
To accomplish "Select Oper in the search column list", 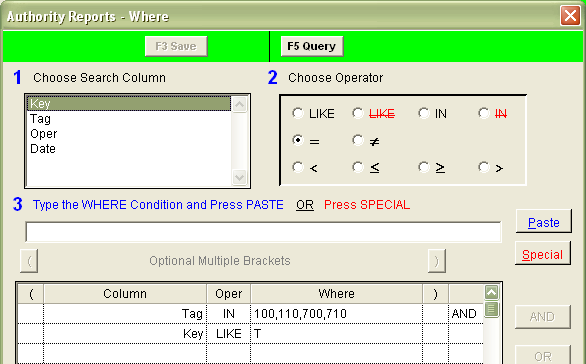I will [129, 134].
